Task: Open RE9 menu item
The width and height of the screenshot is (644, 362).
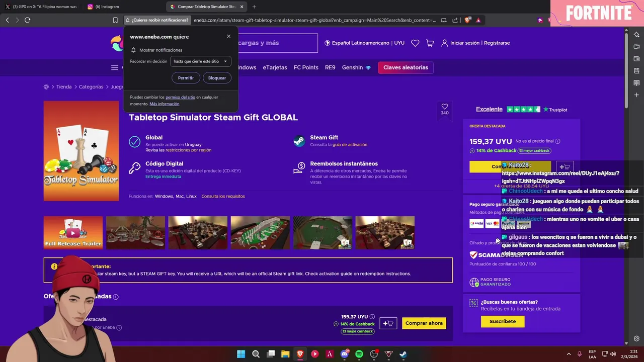Action: pyautogui.click(x=330, y=67)
